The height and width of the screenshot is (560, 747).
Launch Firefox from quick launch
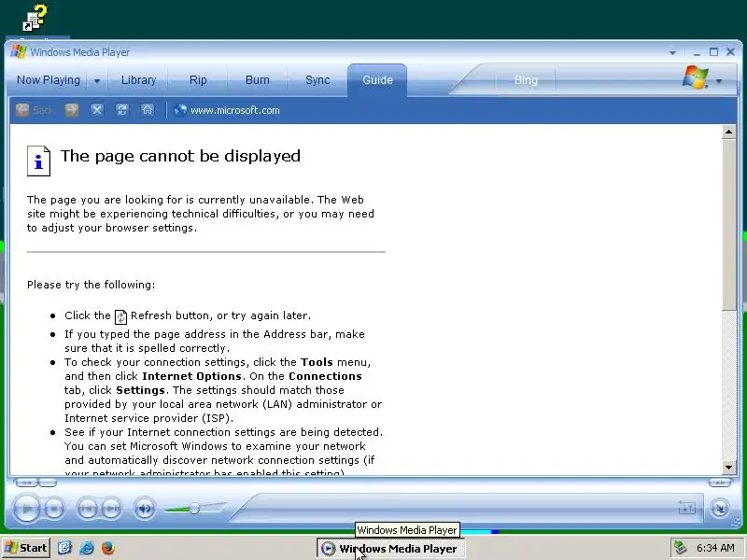coord(108,548)
